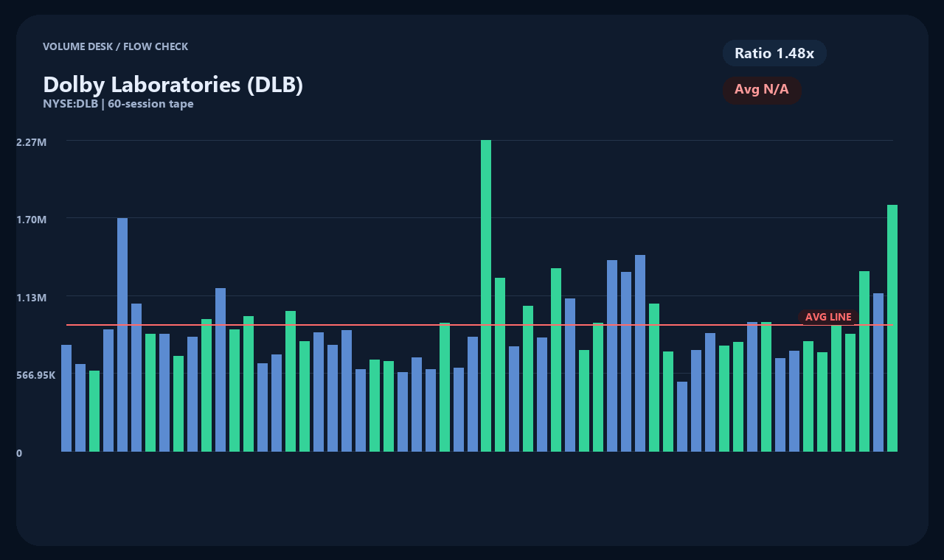
Task: Click the 1.13M axis label
Action: pyautogui.click(x=32, y=298)
